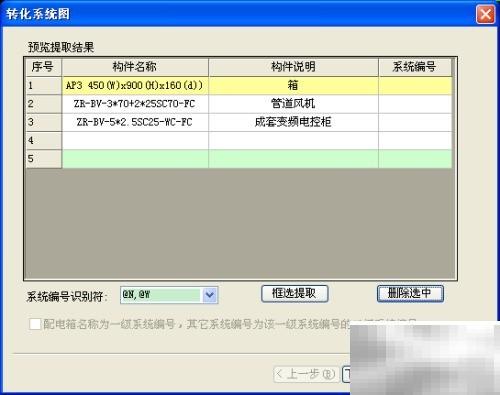This screenshot has width=500, height=395.
Task: Select the ZR-BV-3*70+2*25SC70-FC cell
Action: coord(135,104)
